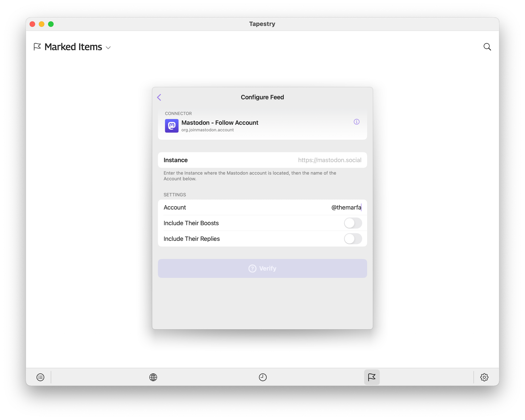Enable Include Their Replies switch
Viewport: 525px width, 420px height.
click(x=353, y=239)
